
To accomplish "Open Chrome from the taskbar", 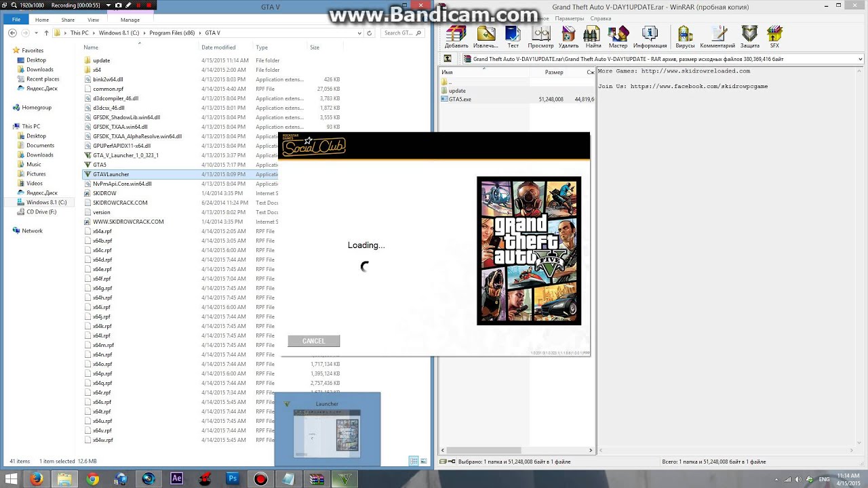I will click(x=92, y=479).
